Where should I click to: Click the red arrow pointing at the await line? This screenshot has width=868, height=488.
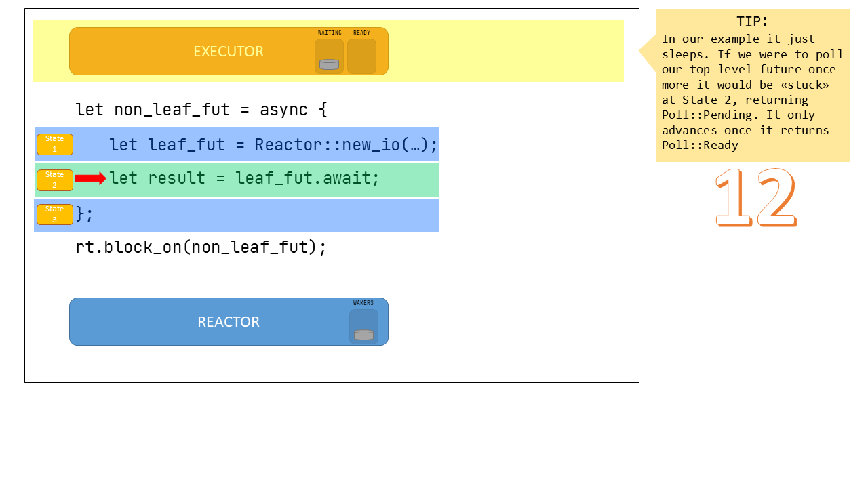click(90, 178)
